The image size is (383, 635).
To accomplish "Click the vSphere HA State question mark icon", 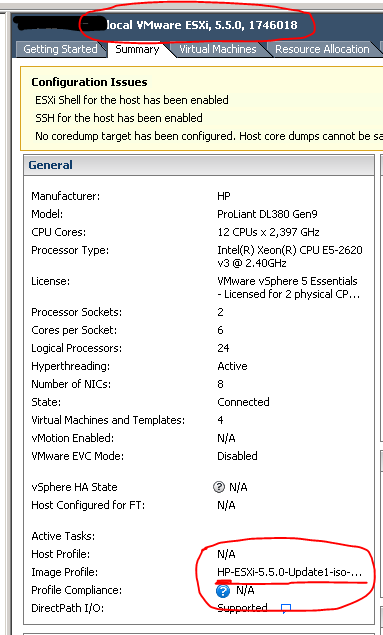I will (219, 487).
